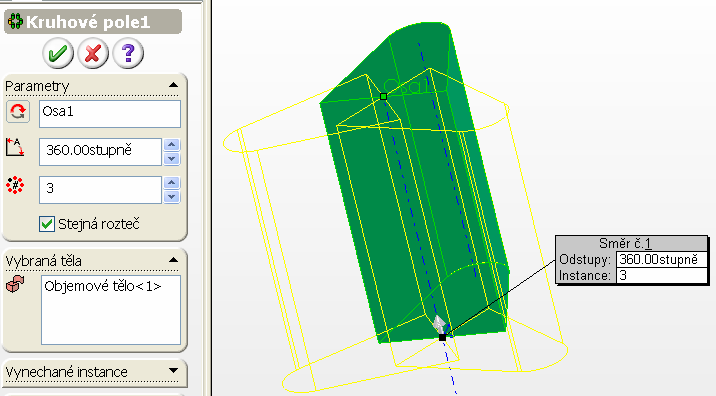Decrease the angle value with down arrow
716x396 pixels.
tap(172, 158)
